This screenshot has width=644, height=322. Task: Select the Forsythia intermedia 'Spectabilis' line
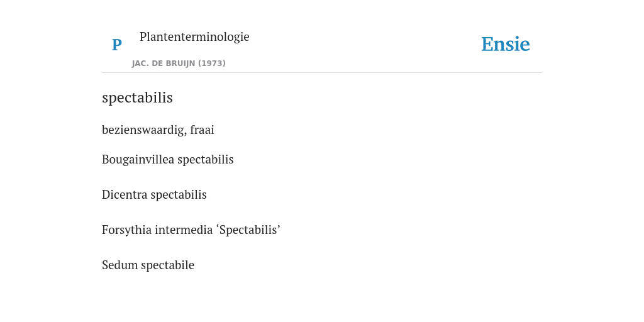(x=191, y=230)
